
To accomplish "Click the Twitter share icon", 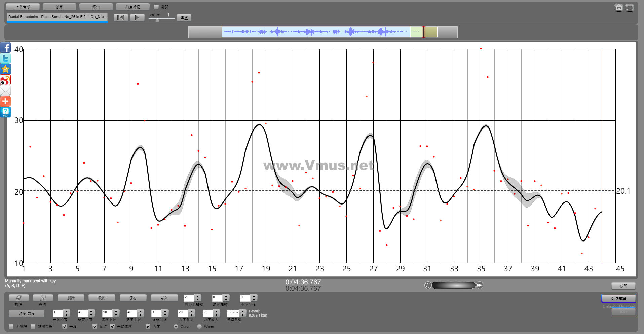I will coord(6,59).
